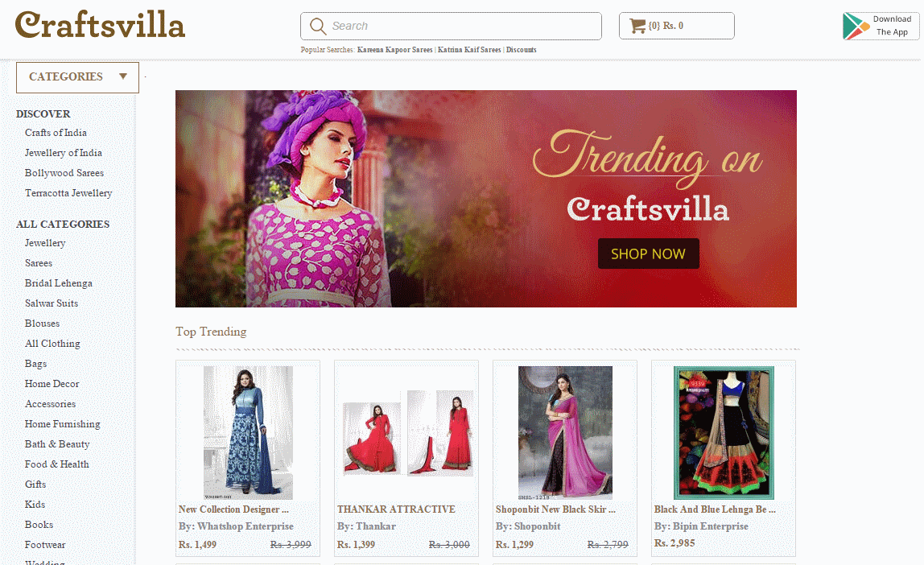Open the blue designer suit product thumbnail
Image resolution: width=924 pixels, height=565 pixels.
248,432
